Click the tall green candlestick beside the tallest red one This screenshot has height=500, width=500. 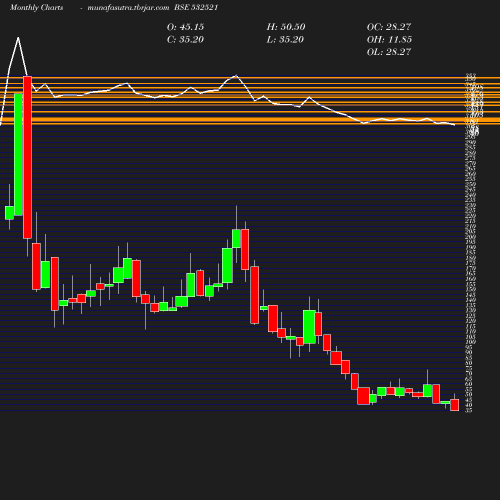click(18, 154)
